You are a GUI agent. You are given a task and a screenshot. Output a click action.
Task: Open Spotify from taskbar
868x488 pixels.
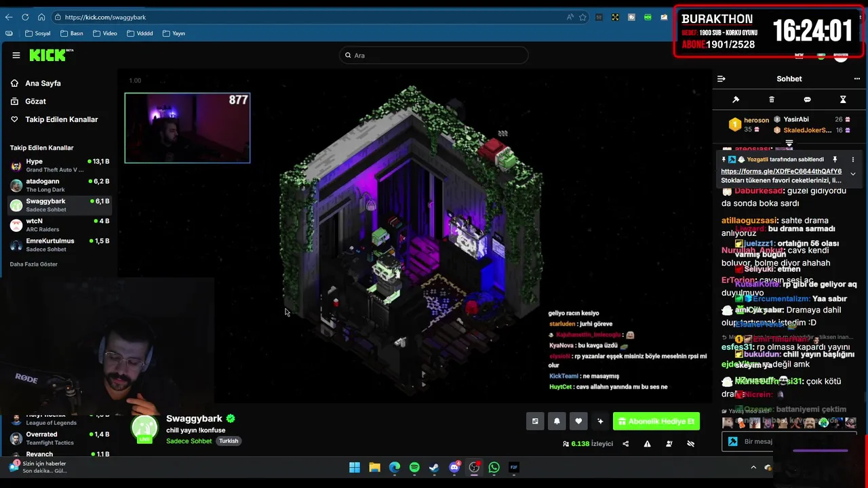click(414, 467)
